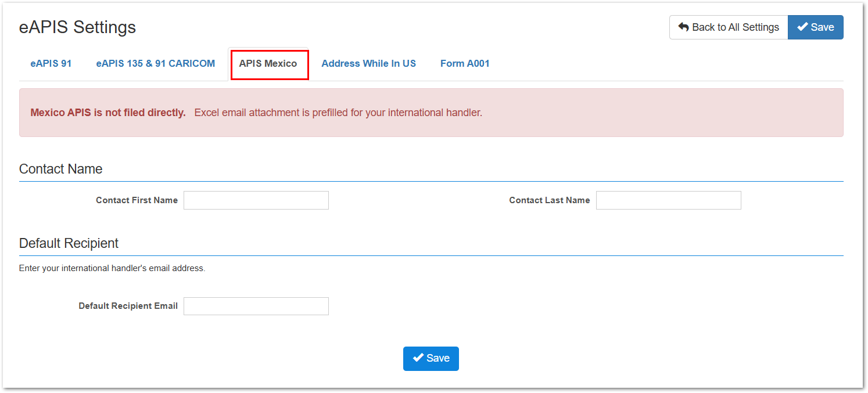Select the APIS Mexico tab
The height and width of the screenshot is (393, 868).
click(268, 64)
